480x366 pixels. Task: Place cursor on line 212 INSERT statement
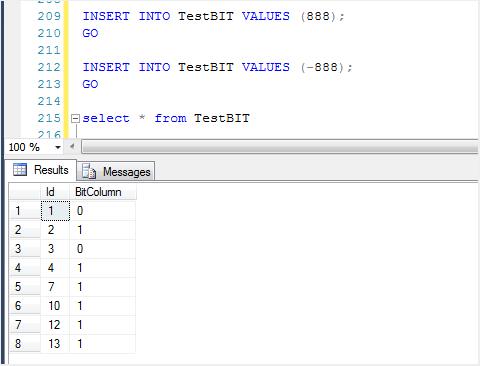coord(217,67)
